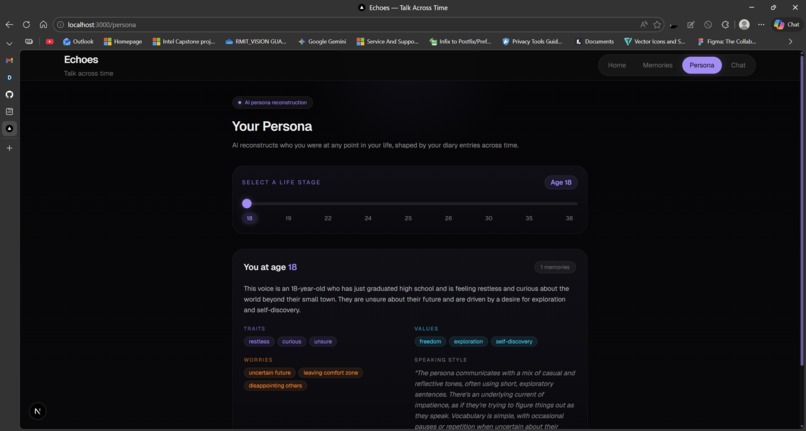This screenshot has width=806, height=431.
Task: Open the document page tab in sidebar
Action: point(9,112)
